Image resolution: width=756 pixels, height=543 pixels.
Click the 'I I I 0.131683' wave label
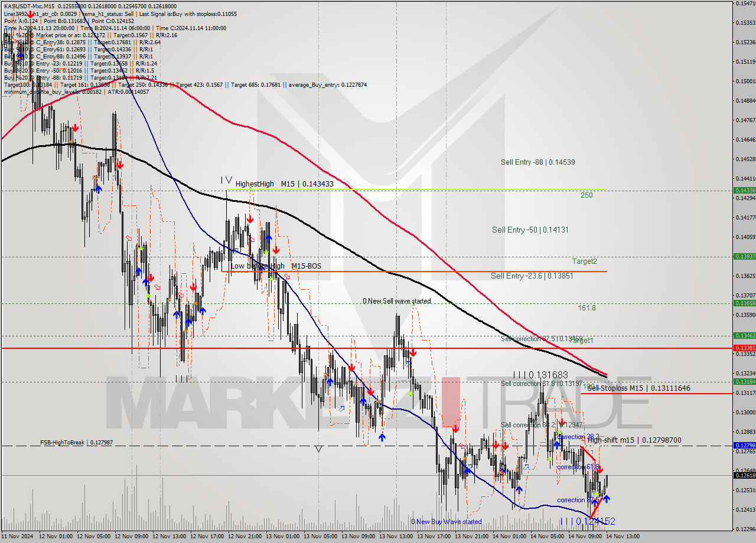click(540, 375)
